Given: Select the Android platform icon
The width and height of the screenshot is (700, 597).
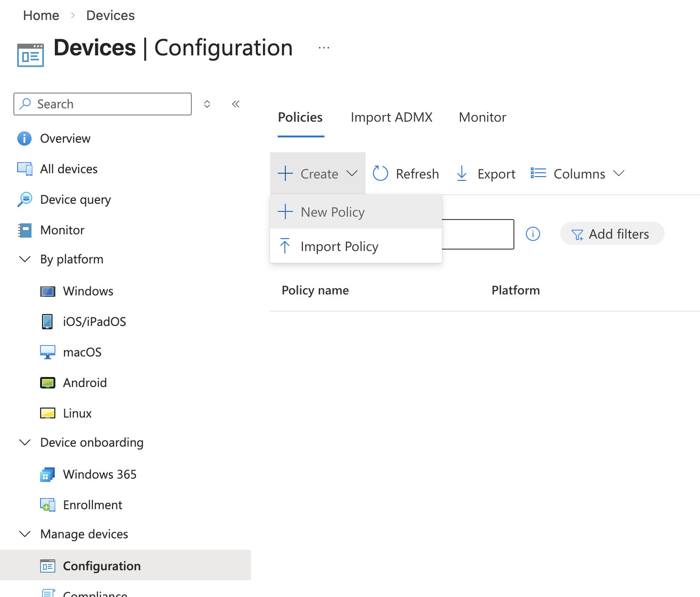Looking at the screenshot, I should [x=47, y=382].
